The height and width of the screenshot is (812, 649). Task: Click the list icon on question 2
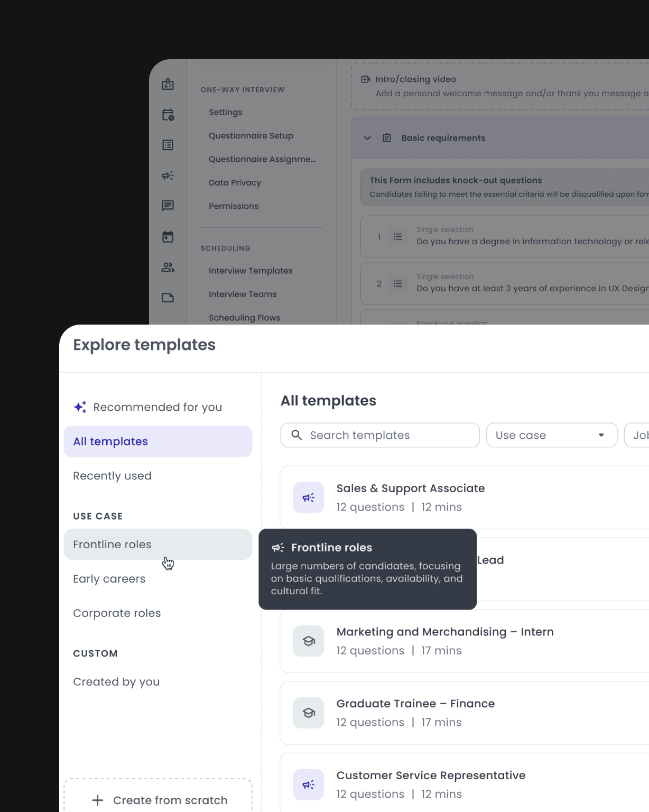pos(398,284)
